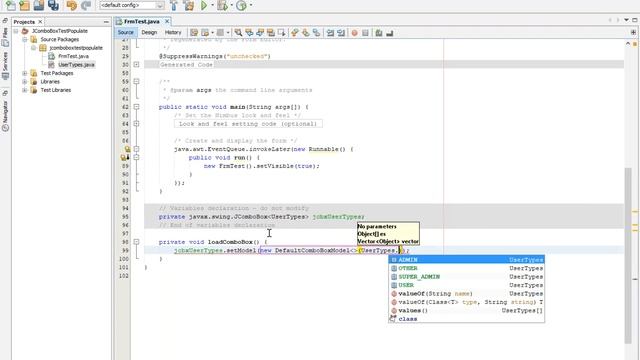This screenshot has height=360, width=640.
Task: Click the Save All toolbar icon
Action: tap(53, 5)
